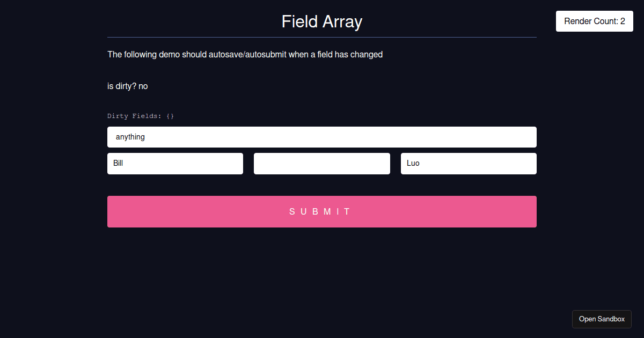Image resolution: width=644 pixels, height=338 pixels.
Task: Click the render counter in the top right
Action: pos(594,21)
